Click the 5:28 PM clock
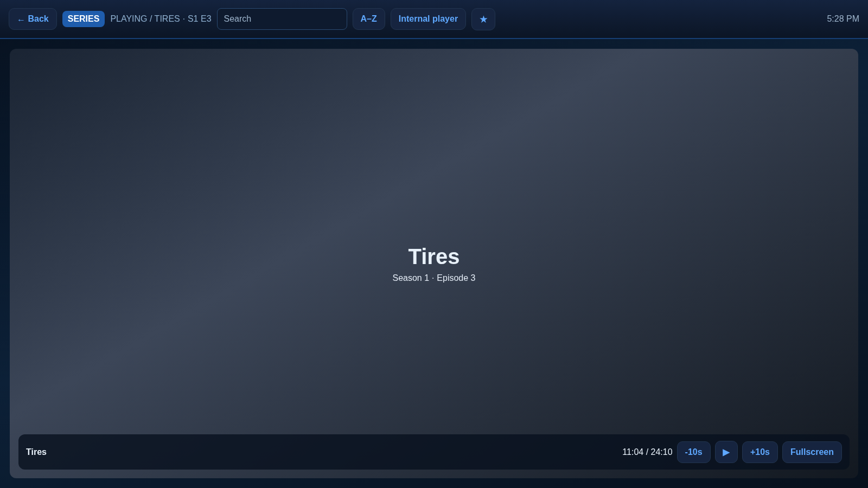Image resolution: width=868 pixels, height=488 pixels. click(x=843, y=19)
